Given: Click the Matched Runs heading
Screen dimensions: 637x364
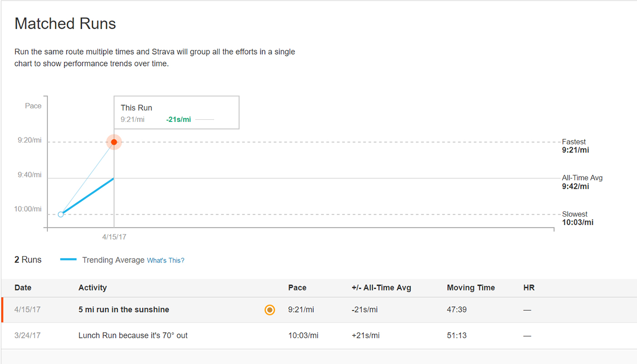Looking at the screenshot, I should coord(65,24).
